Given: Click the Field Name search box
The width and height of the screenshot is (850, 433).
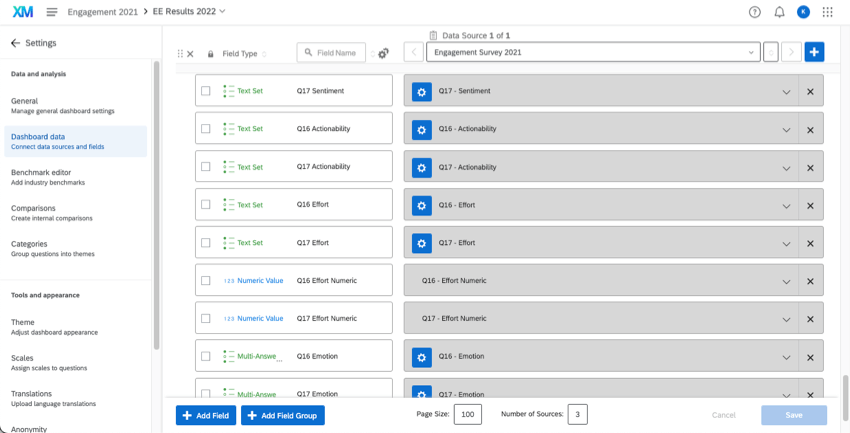Looking at the screenshot, I should (332, 53).
